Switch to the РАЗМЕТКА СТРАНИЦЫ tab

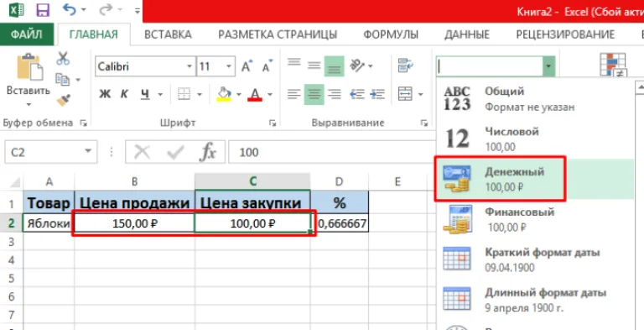coord(278,34)
